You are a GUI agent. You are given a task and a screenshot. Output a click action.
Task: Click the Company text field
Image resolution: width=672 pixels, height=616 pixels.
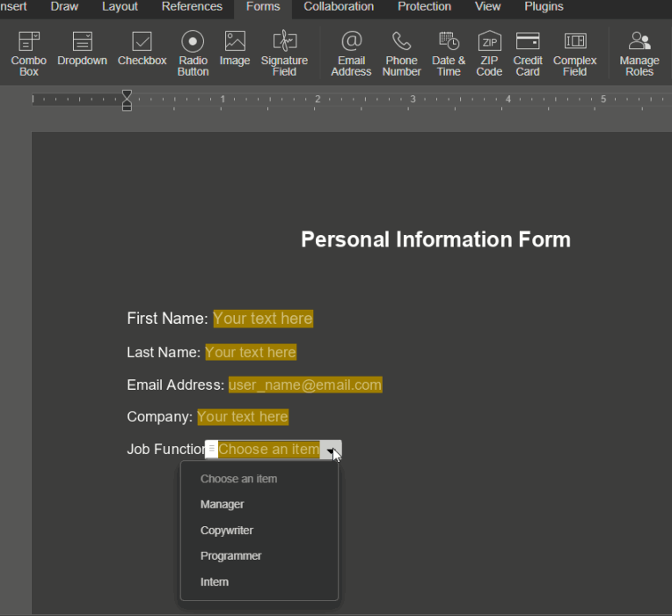click(243, 416)
